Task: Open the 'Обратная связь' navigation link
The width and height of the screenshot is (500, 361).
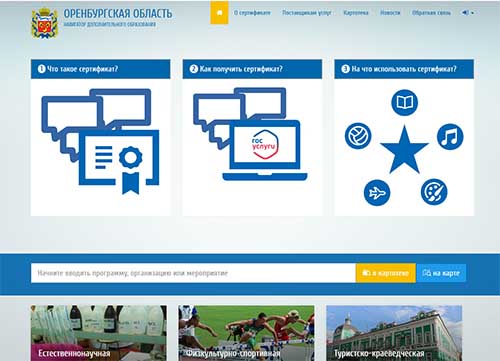Action: pos(431,13)
